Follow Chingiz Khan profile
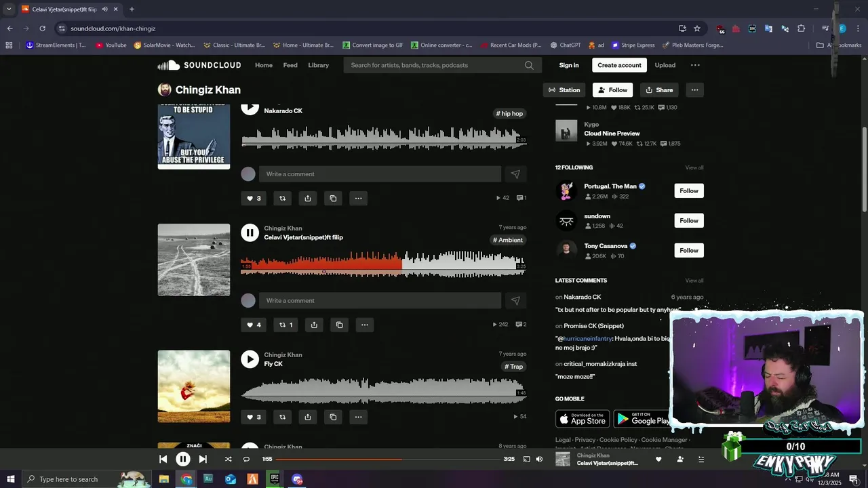The image size is (868, 488). (x=612, y=89)
